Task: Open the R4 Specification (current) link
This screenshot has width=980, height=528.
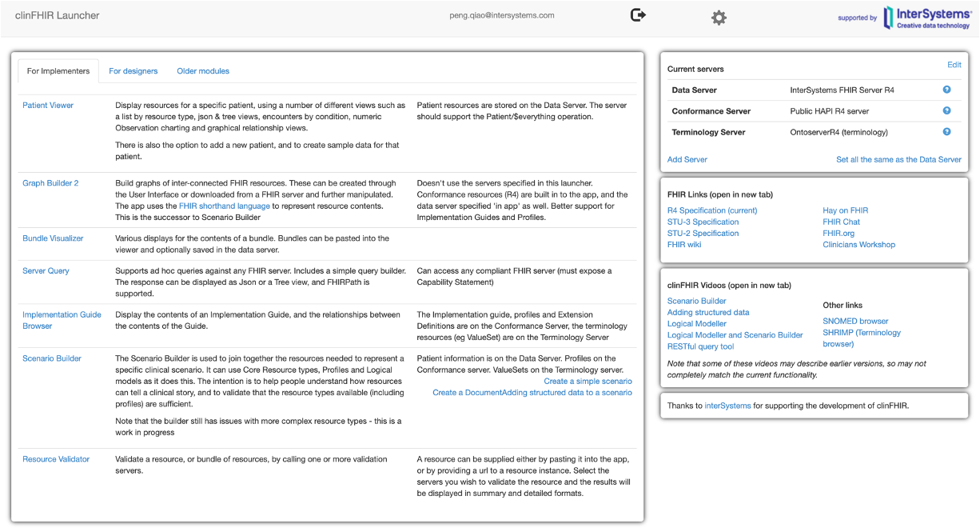Action: click(712, 211)
